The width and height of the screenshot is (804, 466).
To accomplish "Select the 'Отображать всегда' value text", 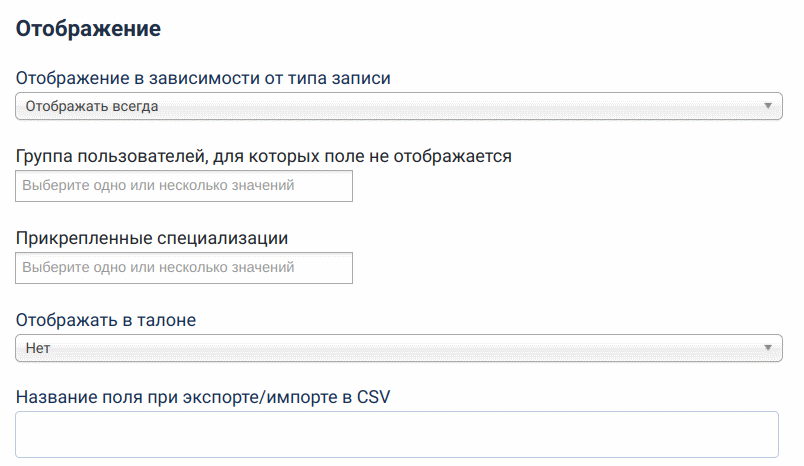I will pyautogui.click(x=92, y=106).
